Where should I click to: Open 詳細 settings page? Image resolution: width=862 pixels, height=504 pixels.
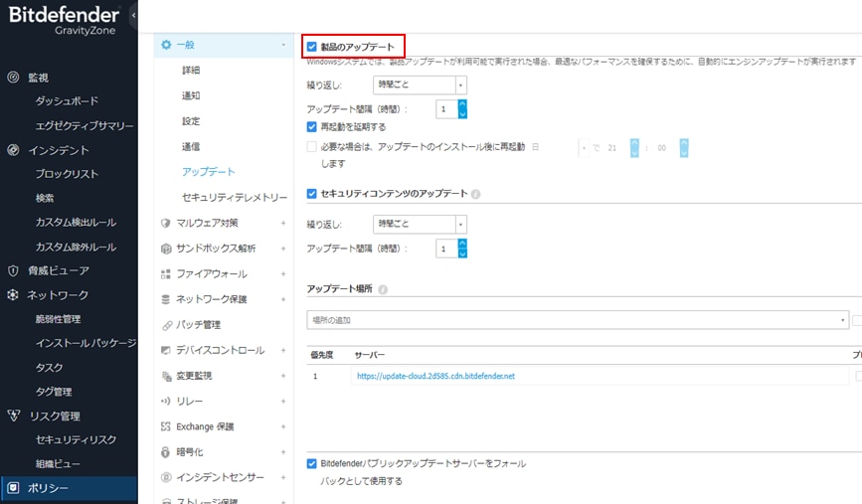pyautogui.click(x=191, y=71)
